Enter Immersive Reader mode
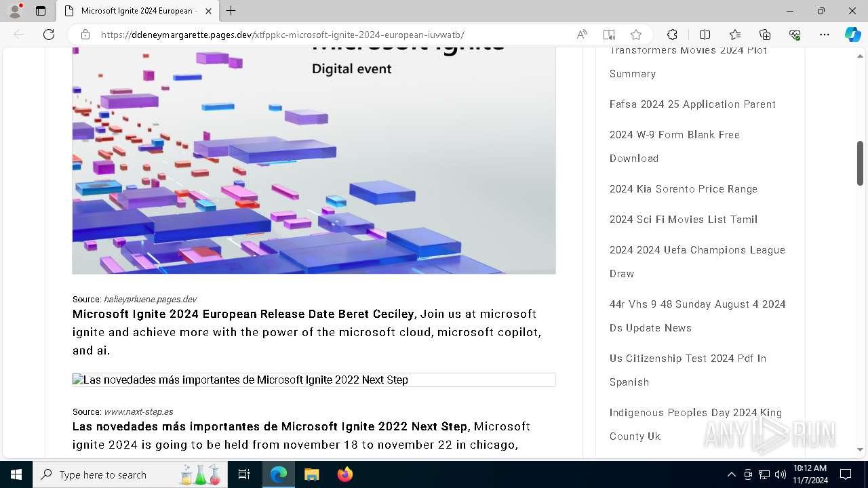The width and height of the screenshot is (868, 488). tap(609, 35)
